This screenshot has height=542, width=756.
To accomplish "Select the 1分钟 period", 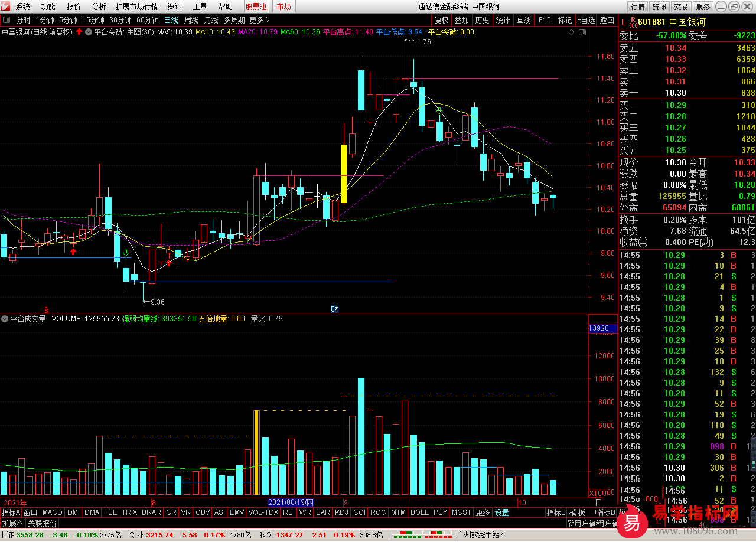I will (x=45, y=20).
